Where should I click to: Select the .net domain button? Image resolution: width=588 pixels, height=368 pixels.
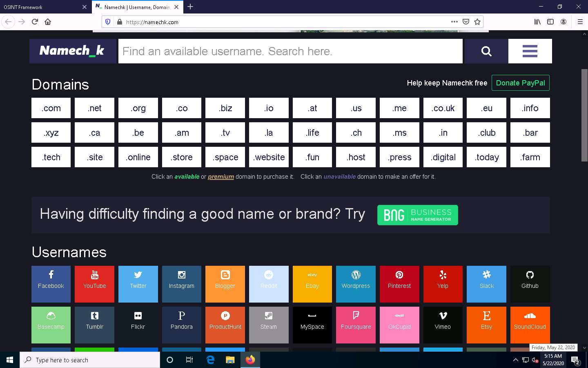pos(94,108)
